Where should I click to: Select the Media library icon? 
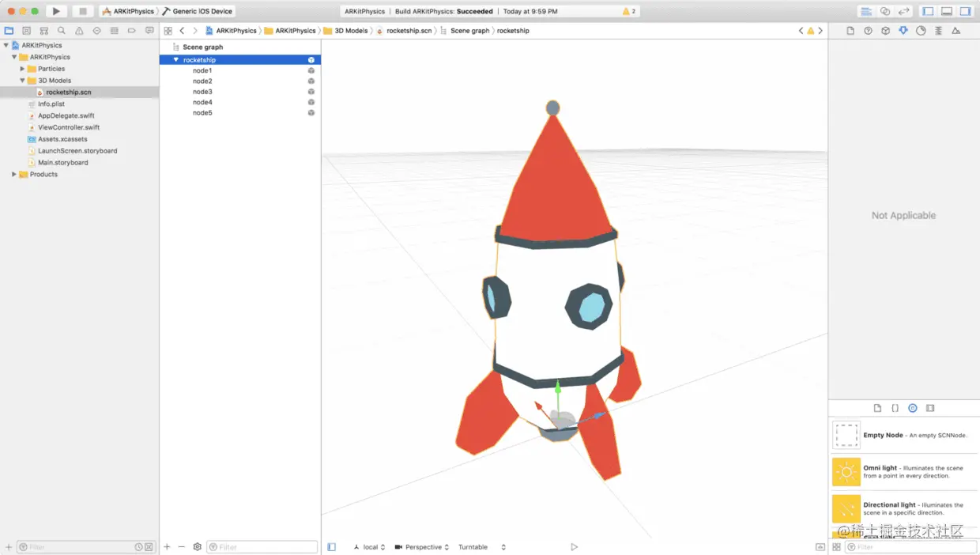[x=930, y=407]
